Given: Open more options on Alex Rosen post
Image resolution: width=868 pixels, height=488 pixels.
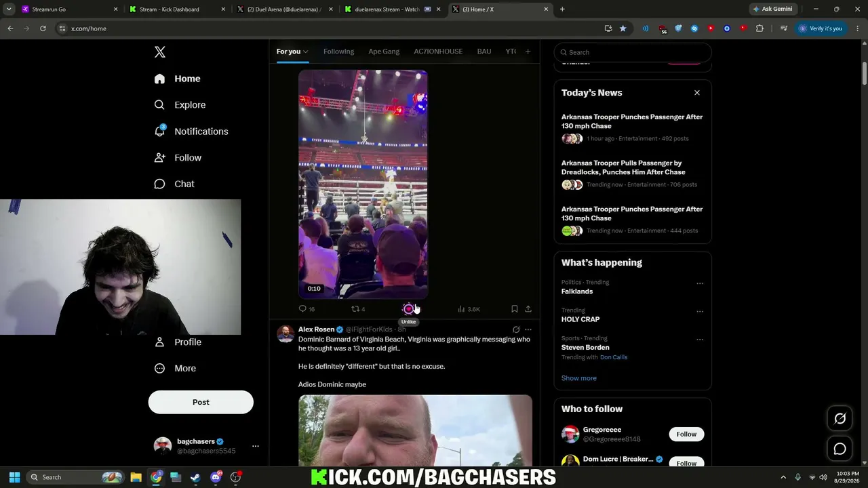Looking at the screenshot, I should click(x=528, y=329).
